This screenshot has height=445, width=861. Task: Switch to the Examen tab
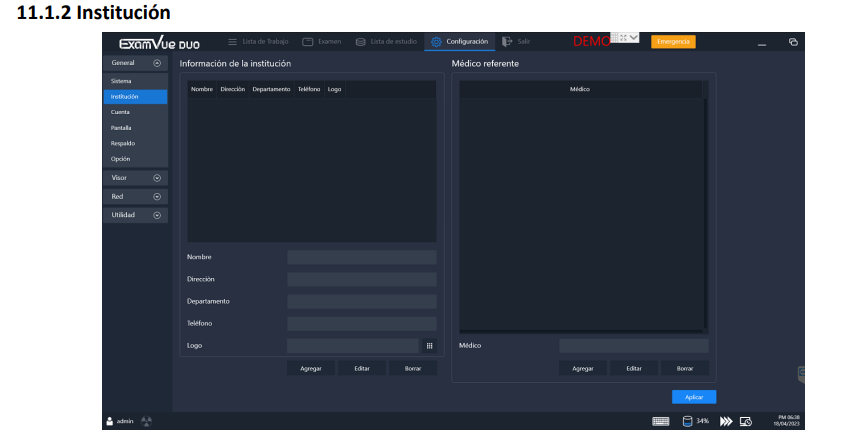point(322,42)
